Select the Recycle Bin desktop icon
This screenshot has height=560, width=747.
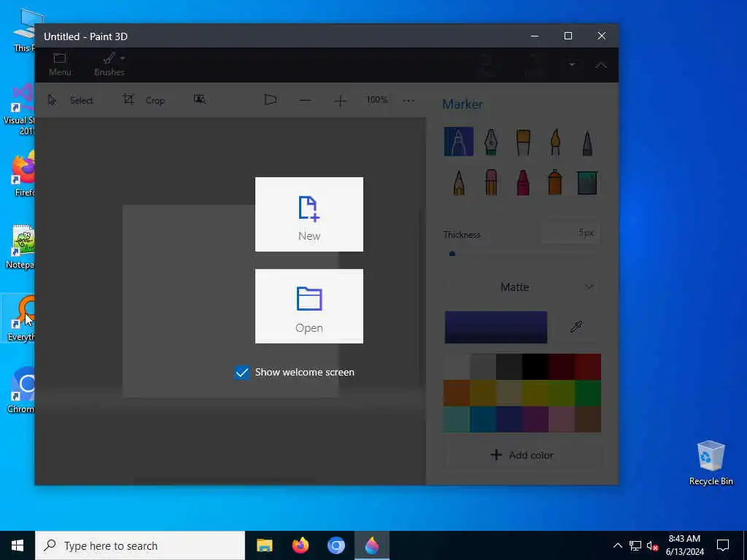(711, 463)
